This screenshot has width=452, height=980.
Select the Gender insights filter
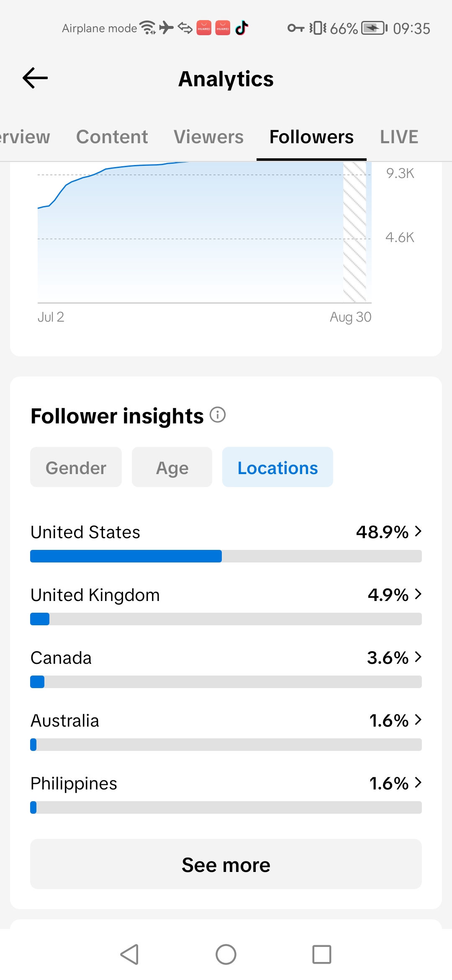(76, 467)
